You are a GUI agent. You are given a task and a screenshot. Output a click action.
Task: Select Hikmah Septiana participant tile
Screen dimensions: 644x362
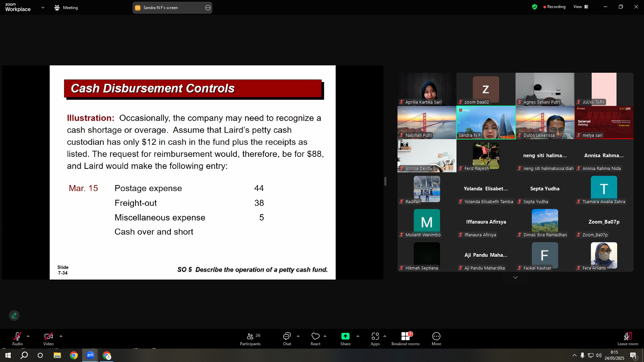pos(427,255)
